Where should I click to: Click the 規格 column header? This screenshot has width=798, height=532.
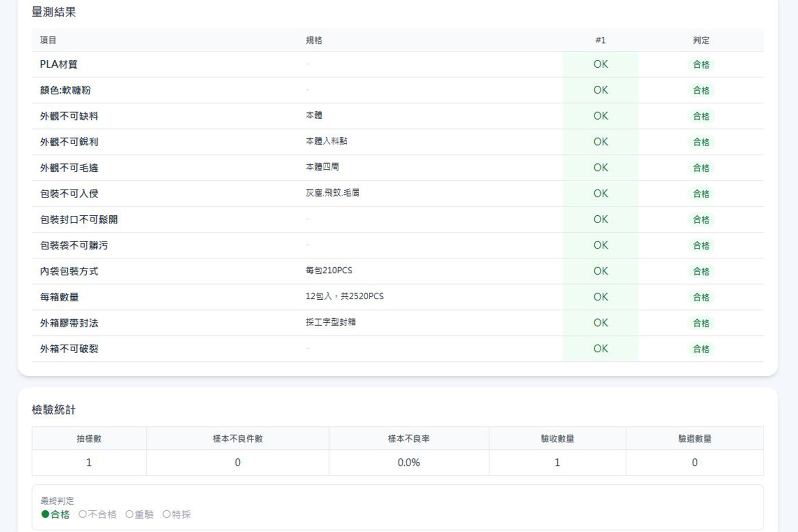pos(314,40)
